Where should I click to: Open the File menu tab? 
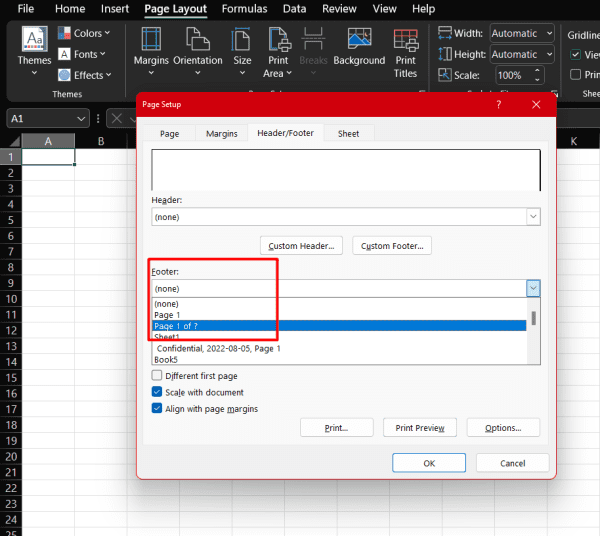tap(26, 8)
